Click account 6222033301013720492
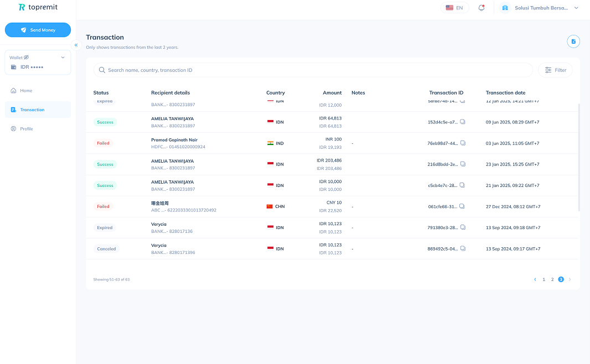Screen dimensions: 590x364 [x=192, y=210]
